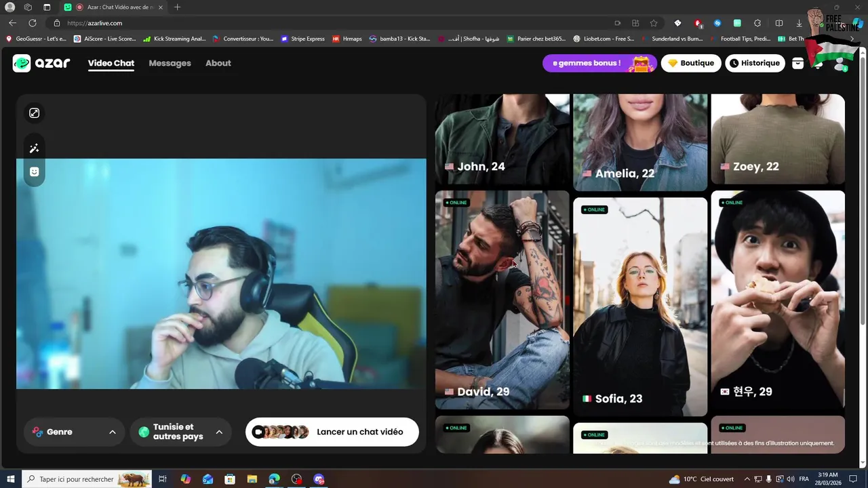Click Lancer un chat vidéo button
Screen dimensions: 868x488
click(x=332, y=432)
